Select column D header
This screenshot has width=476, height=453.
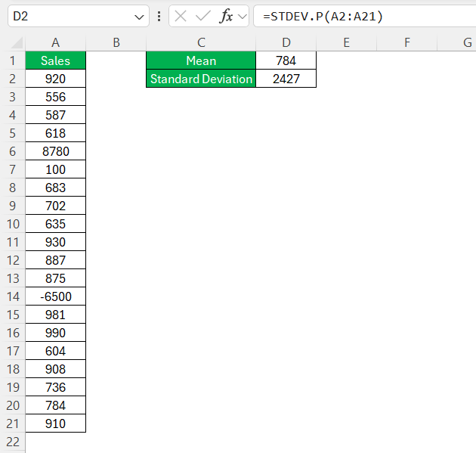coord(286,43)
